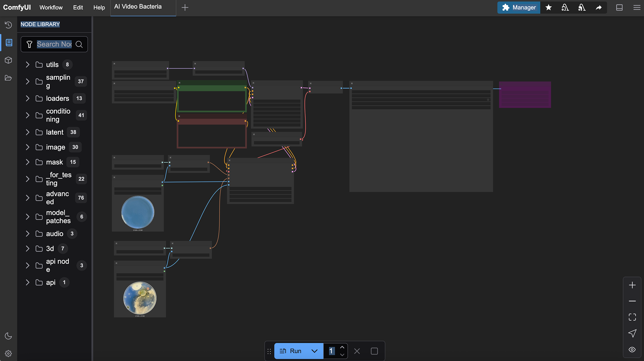
Task: Select the api folder label
Action: click(51, 282)
